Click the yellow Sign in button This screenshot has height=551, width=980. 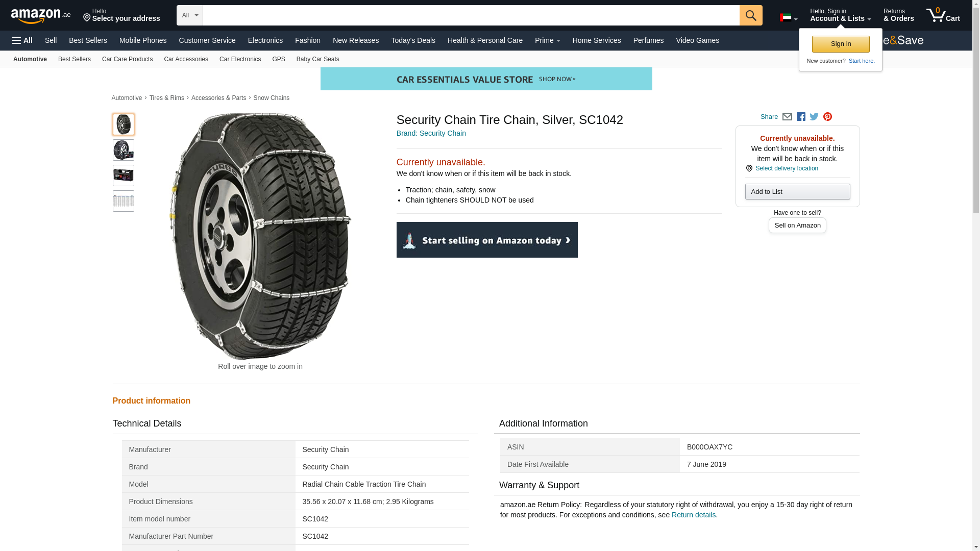click(841, 44)
